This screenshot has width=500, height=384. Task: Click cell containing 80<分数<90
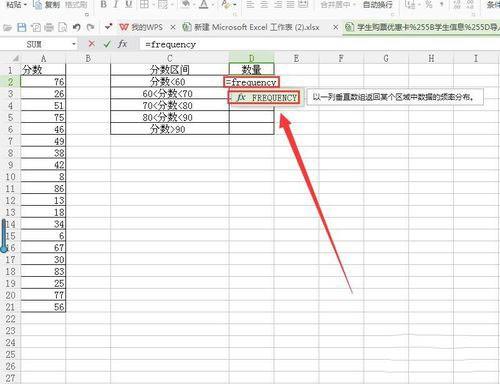(x=170, y=117)
